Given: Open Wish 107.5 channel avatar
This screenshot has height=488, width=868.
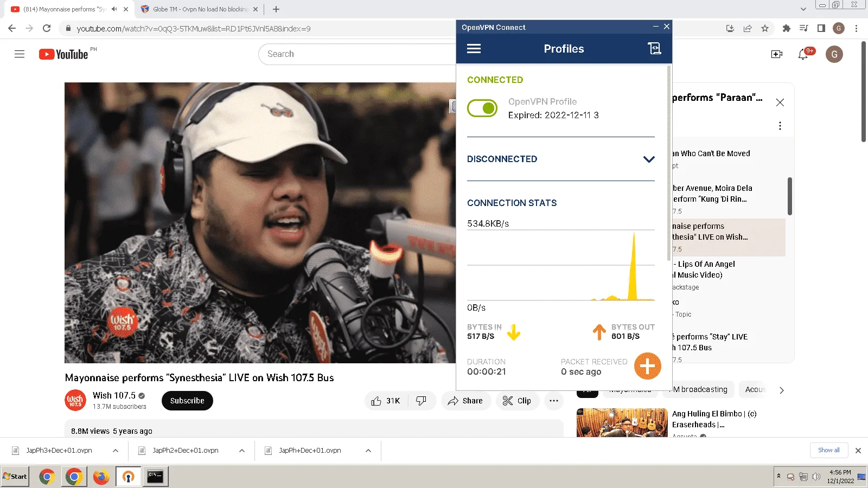Looking at the screenshot, I should coord(75,400).
